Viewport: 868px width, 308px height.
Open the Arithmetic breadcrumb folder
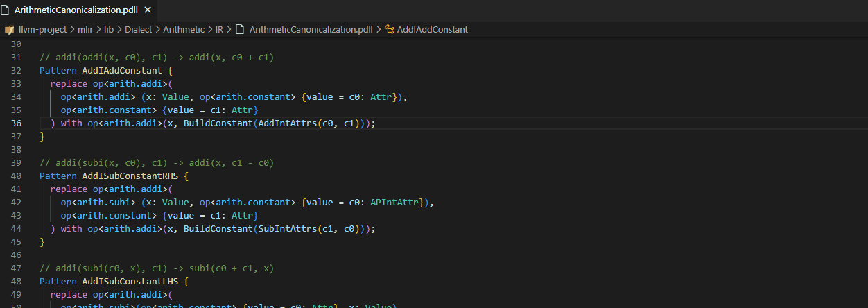click(184, 30)
